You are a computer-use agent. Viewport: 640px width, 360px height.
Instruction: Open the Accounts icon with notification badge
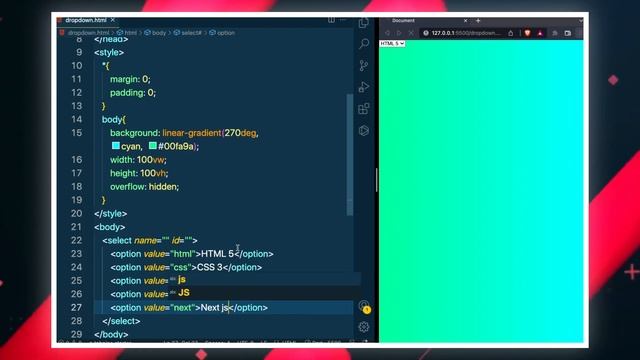tap(364, 307)
